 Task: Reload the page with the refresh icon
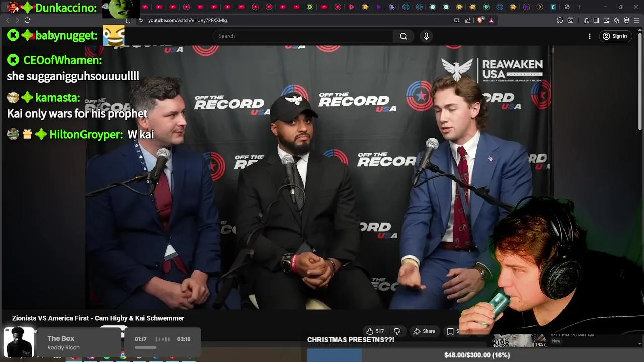coord(27,20)
